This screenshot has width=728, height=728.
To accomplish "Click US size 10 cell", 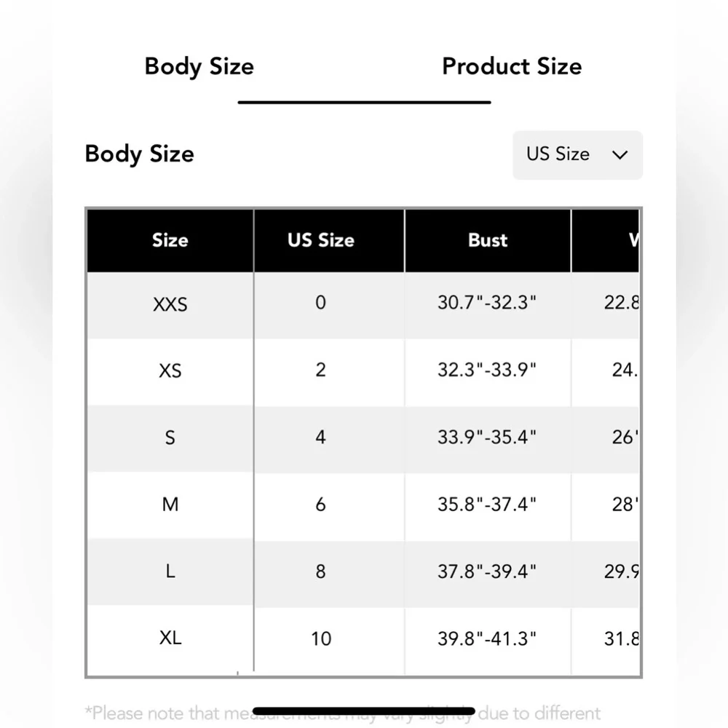I will [x=321, y=638].
